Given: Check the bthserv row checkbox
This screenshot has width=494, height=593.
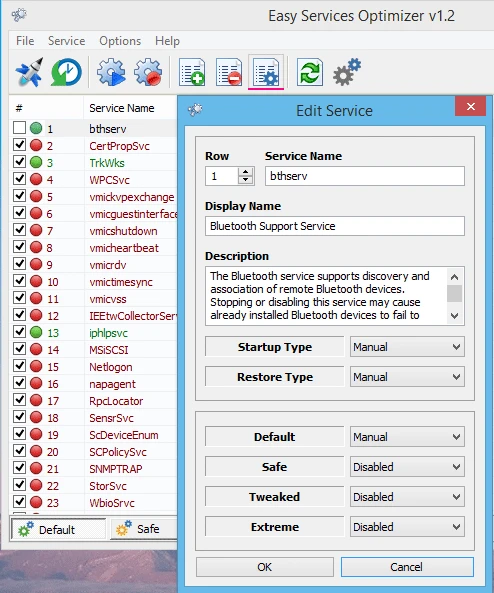Looking at the screenshot, I should [19, 128].
